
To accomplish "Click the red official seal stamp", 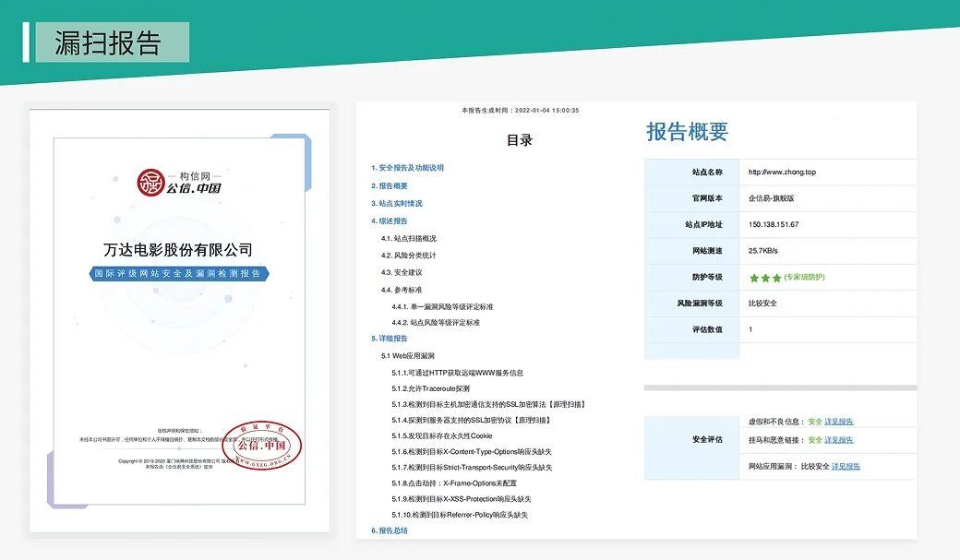I will tap(262, 445).
